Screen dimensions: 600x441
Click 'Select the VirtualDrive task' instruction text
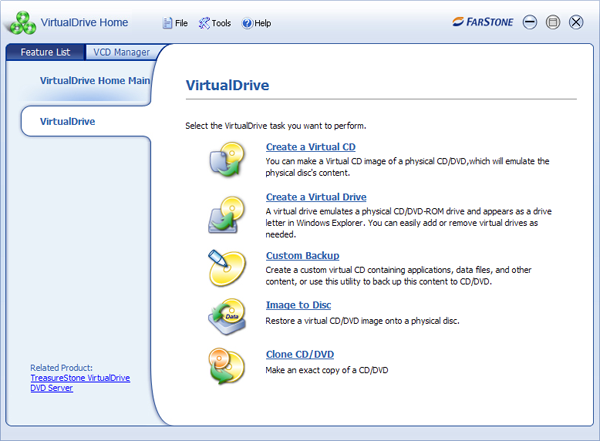tap(276, 126)
